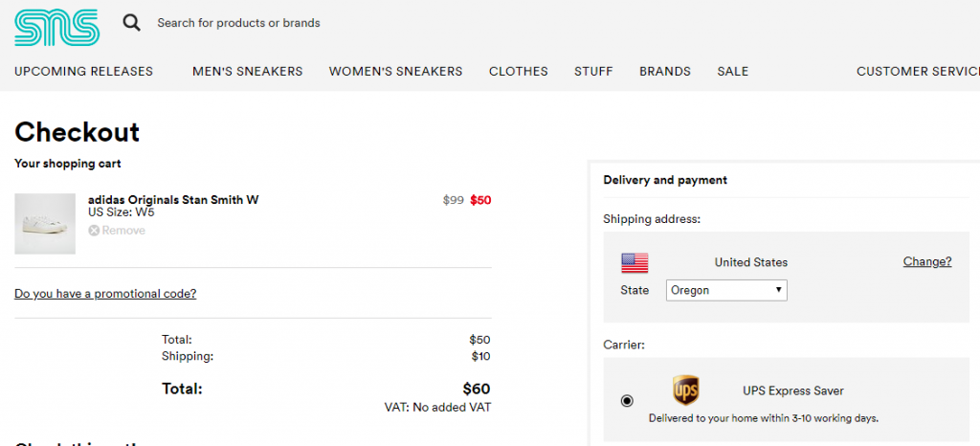Open the Stuff menu item
980x446 pixels.
point(593,71)
